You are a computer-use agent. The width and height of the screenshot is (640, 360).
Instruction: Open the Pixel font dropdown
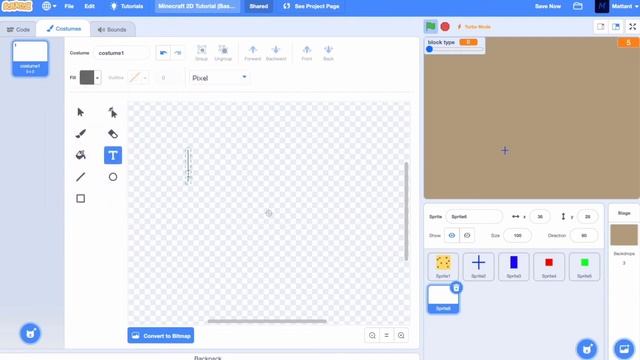(x=219, y=78)
